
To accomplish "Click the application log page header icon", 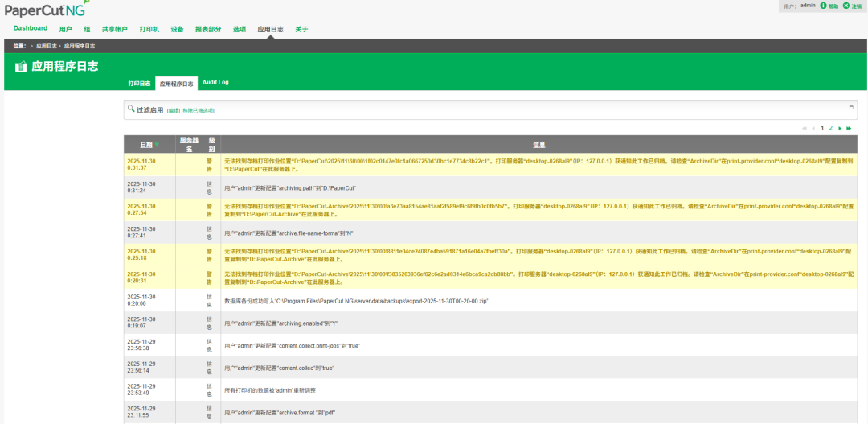I will [x=21, y=67].
